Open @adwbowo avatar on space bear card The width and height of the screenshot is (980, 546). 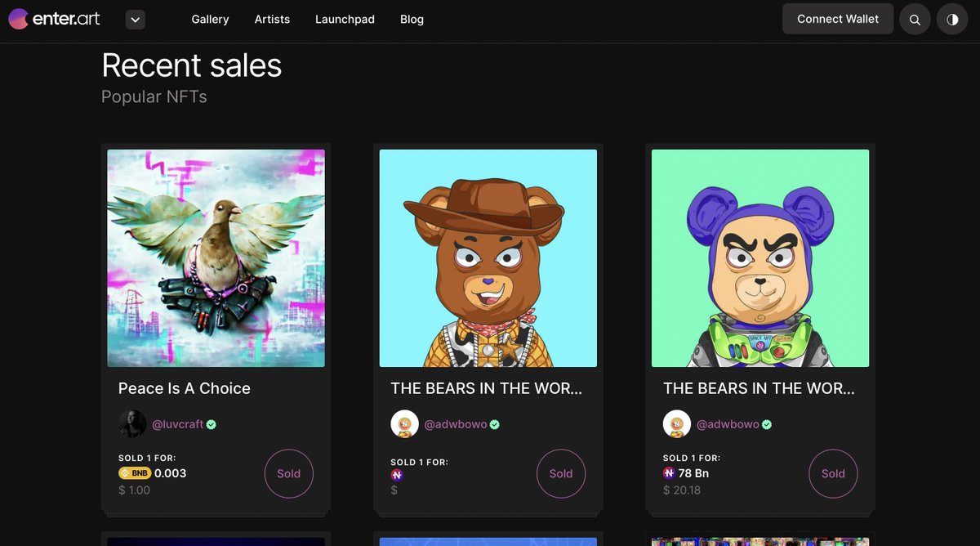(x=677, y=424)
